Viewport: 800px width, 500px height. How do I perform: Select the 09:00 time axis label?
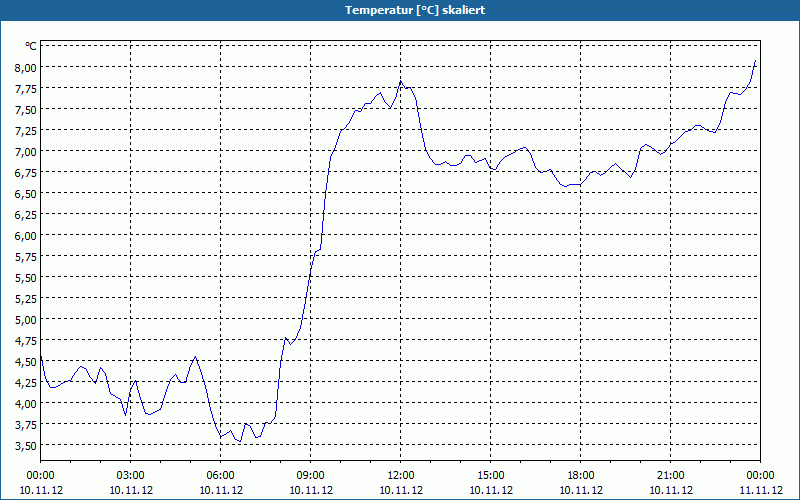click(311, 476)
